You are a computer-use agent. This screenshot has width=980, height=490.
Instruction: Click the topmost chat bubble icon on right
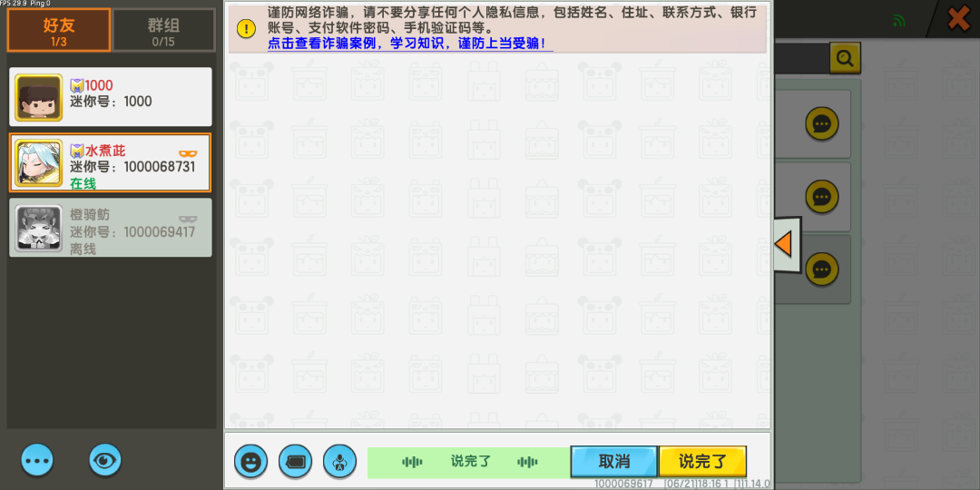click(x=821, y=123)
